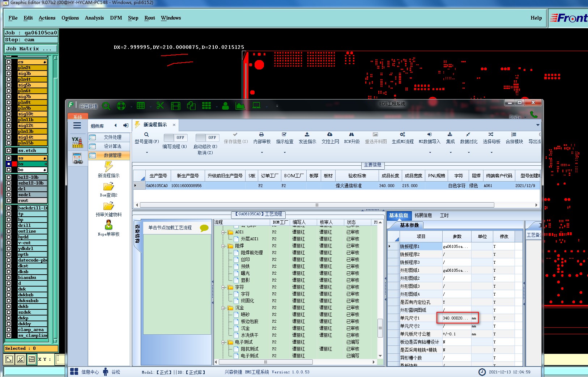This screenshot has height=377, width=588.
Task: Click the 生成MI流程 gears icon
Action: [402, 134]
